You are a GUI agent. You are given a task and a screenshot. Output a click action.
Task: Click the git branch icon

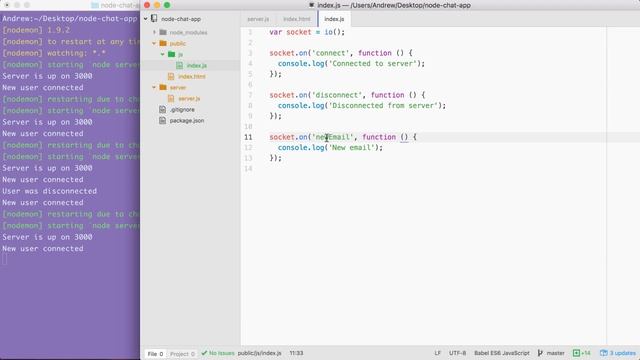point(540,353)
